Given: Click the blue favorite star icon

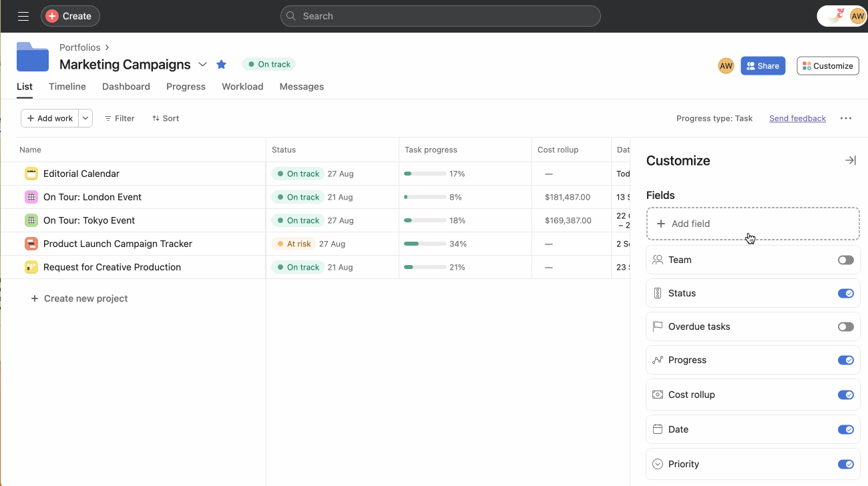Looking at the screenshot, I should tap(222, 65).
